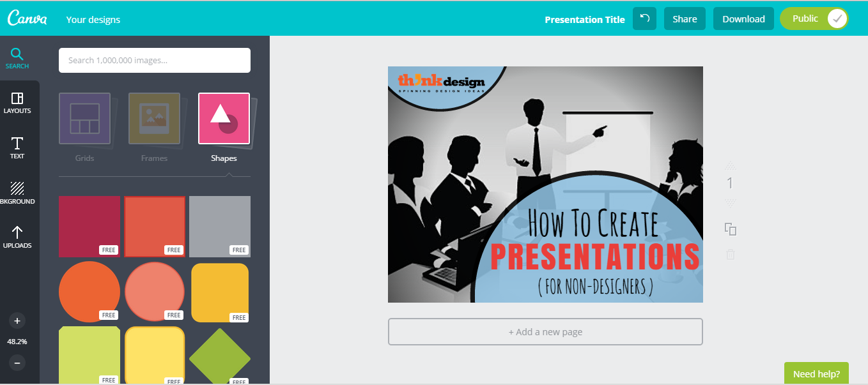This screenshot has width=868, height=385.
Task: Zoom out with the minus button
Action: (17, 363)
